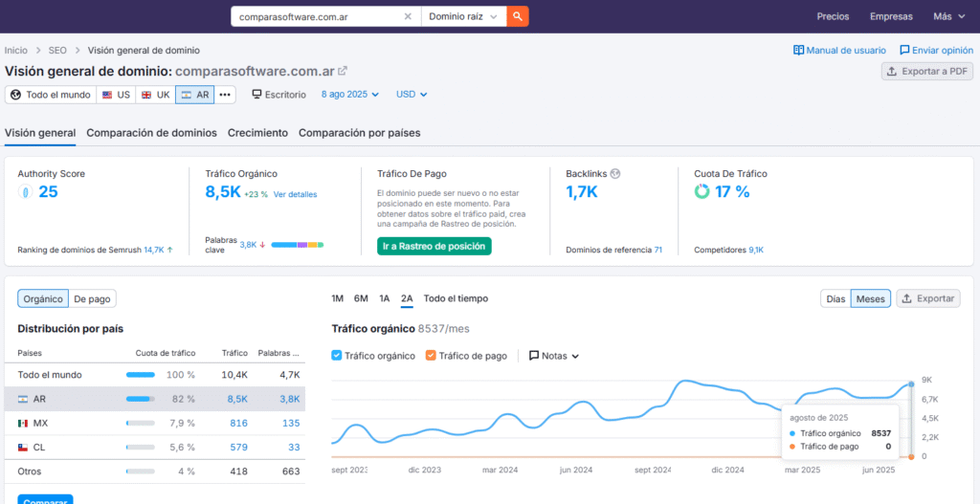Open Empresas in the top navigation

pos(891,17)
